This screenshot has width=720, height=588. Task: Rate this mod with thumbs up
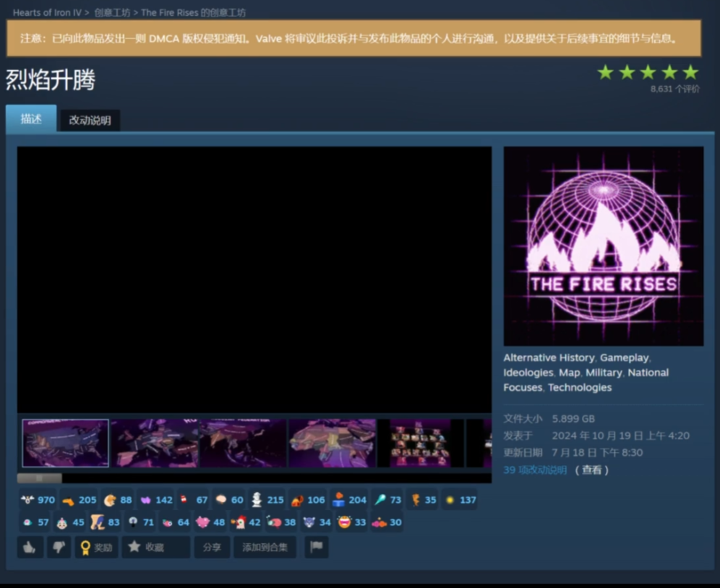click(30, 547)
